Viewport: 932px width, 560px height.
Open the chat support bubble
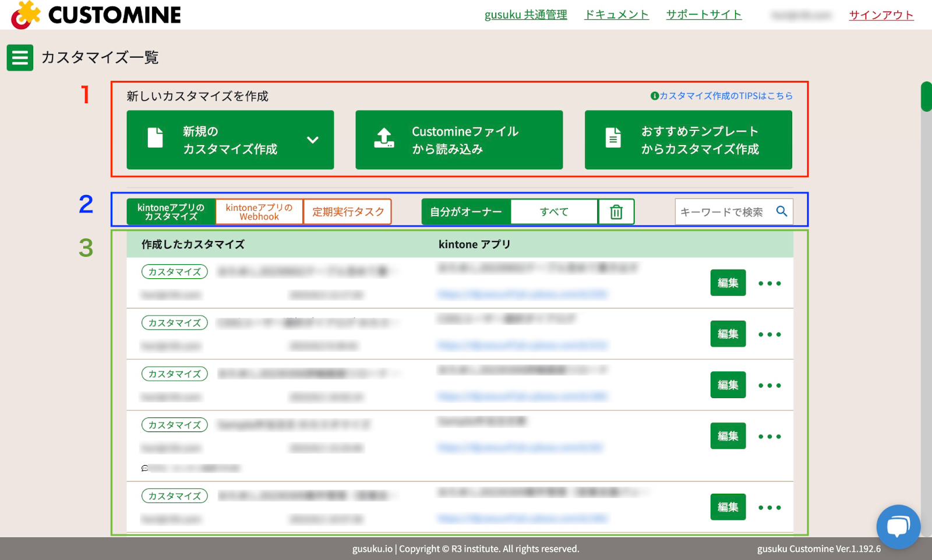pos(898,526)
